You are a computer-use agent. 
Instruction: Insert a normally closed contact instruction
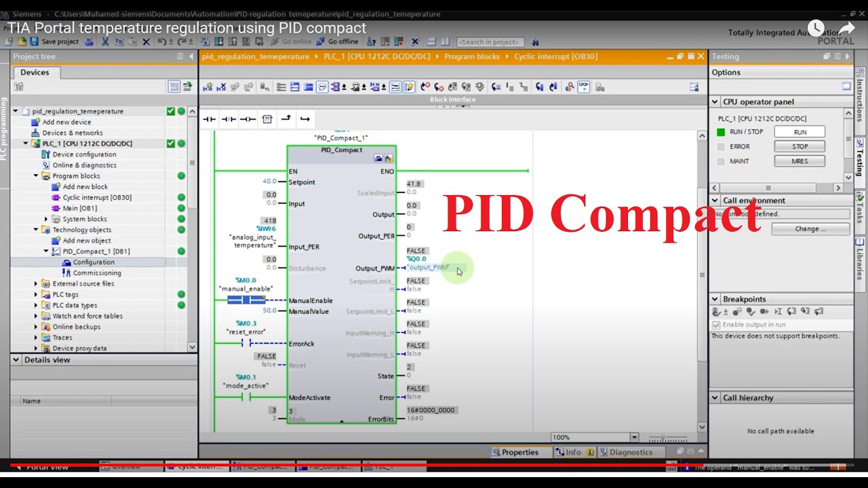pyautogui.click(x=229, y=119)
